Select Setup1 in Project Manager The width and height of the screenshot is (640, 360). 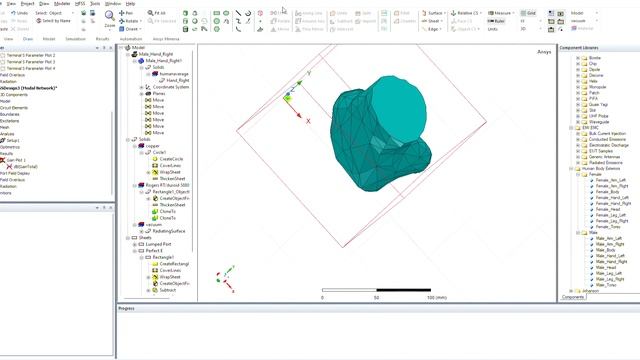[x=13, y=140]
